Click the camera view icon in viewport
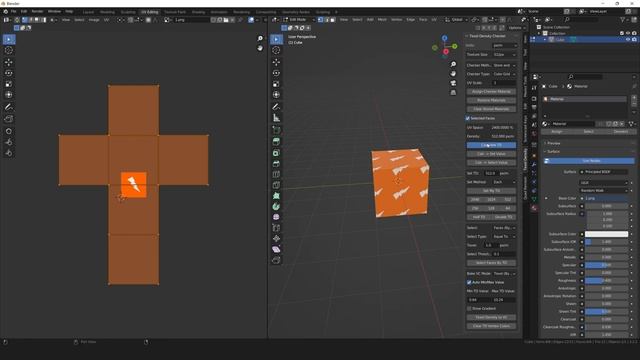 453,83
